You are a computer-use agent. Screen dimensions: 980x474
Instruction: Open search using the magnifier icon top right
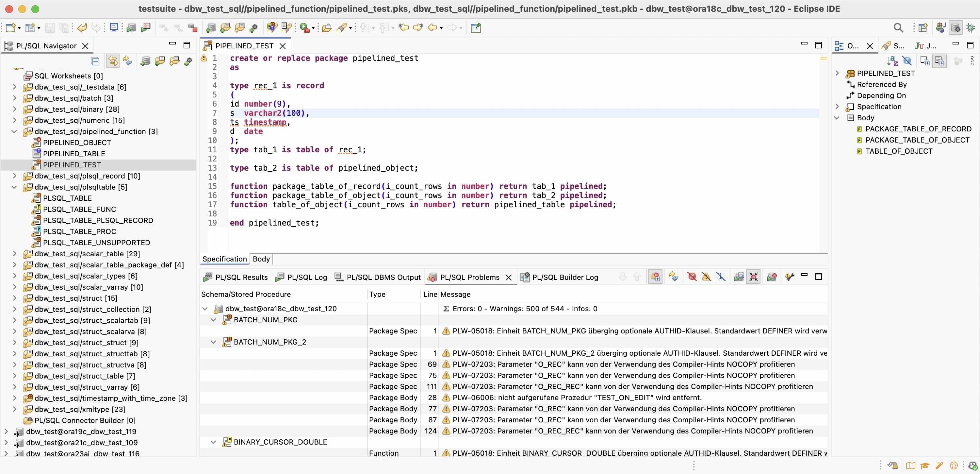898,27
